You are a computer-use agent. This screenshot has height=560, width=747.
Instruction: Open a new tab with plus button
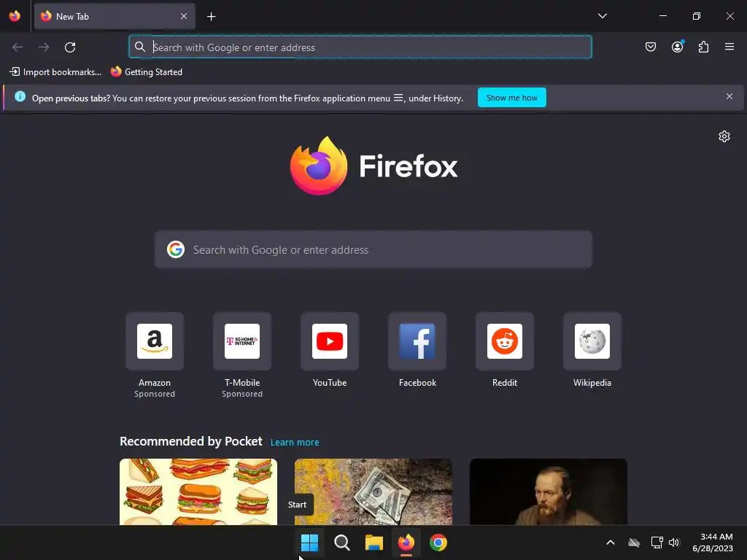point(211,17)
